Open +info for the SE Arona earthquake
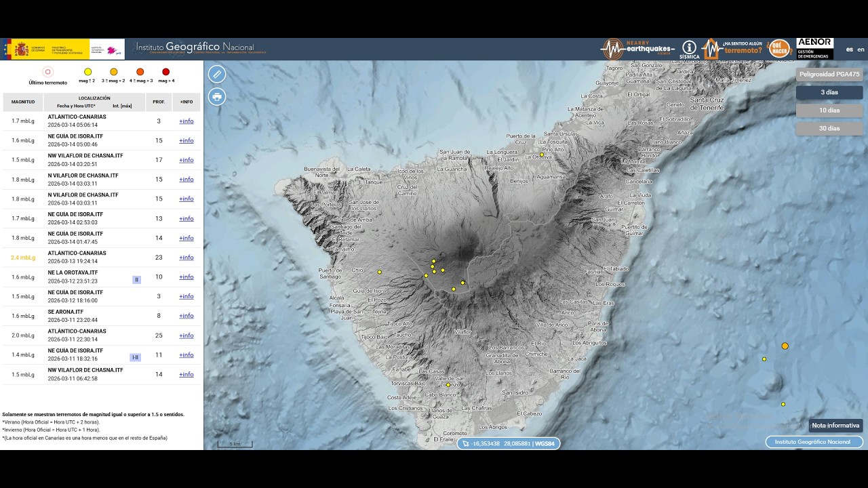The image size is (868, 488). tap(186, 316)
